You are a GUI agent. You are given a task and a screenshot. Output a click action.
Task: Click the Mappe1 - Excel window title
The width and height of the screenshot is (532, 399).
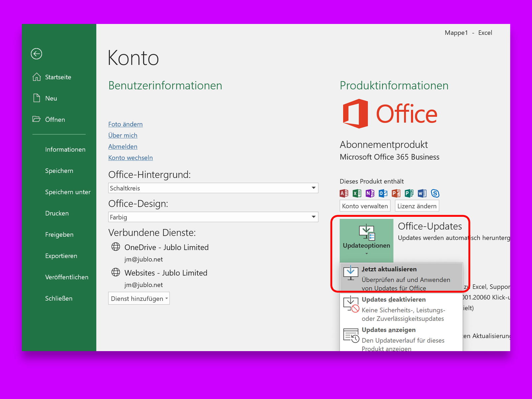tap(468, 33)
